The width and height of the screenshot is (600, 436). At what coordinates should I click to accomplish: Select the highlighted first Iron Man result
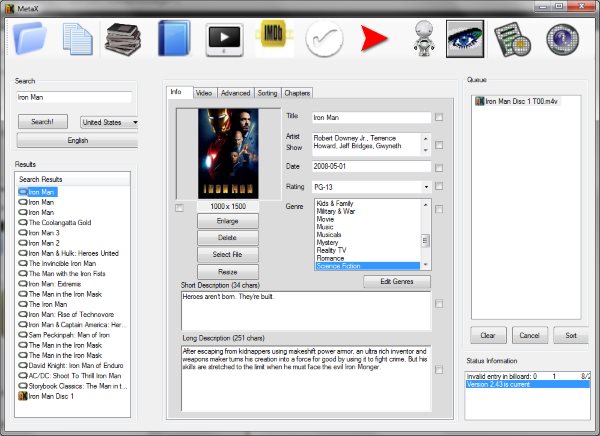tap(38, 192)
